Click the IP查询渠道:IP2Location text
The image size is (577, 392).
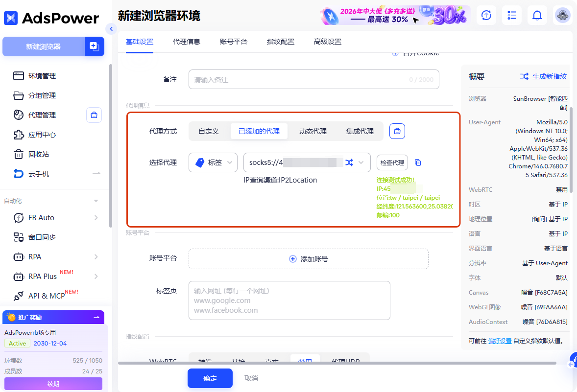tap(280, 180)
